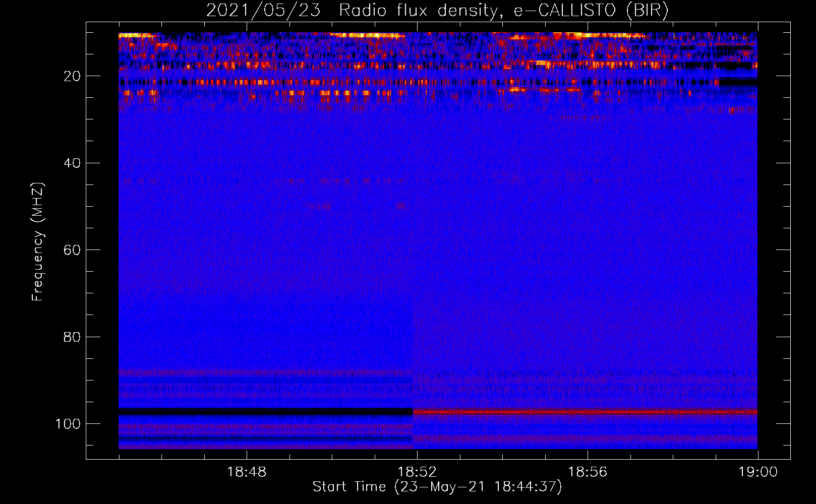
Task: Click the 40 MHz frequency tick label
Action: point(72,163)
